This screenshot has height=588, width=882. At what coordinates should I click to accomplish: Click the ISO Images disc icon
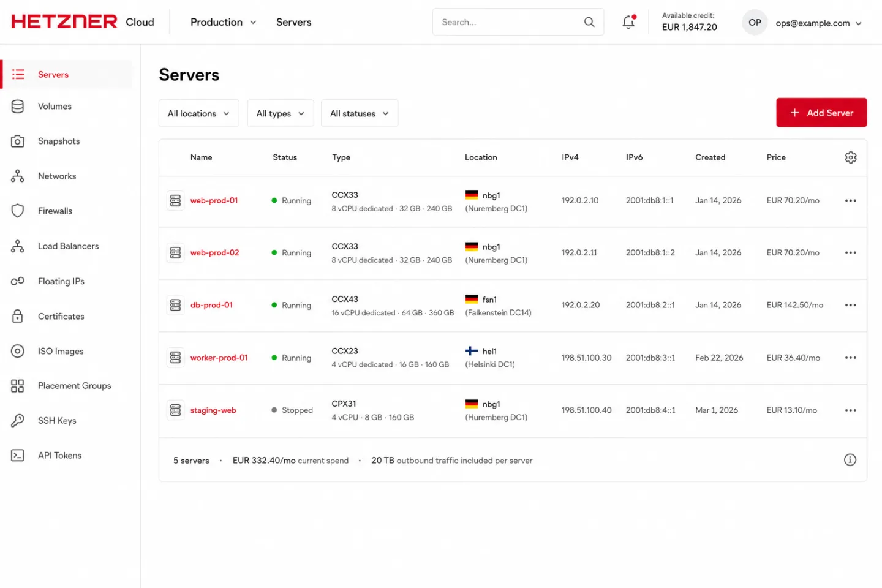click(x=18, y=351)
